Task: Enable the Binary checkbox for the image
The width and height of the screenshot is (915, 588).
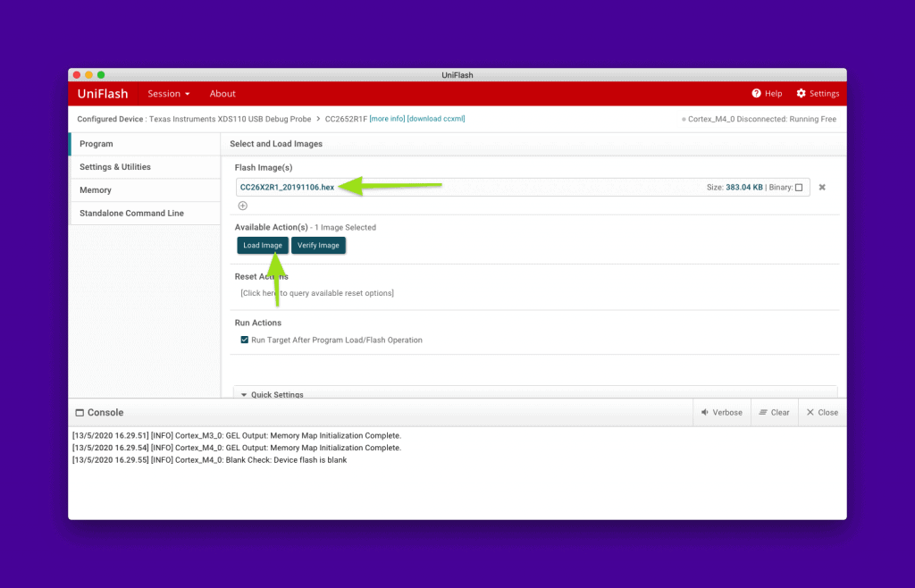Action: [799, 188]
